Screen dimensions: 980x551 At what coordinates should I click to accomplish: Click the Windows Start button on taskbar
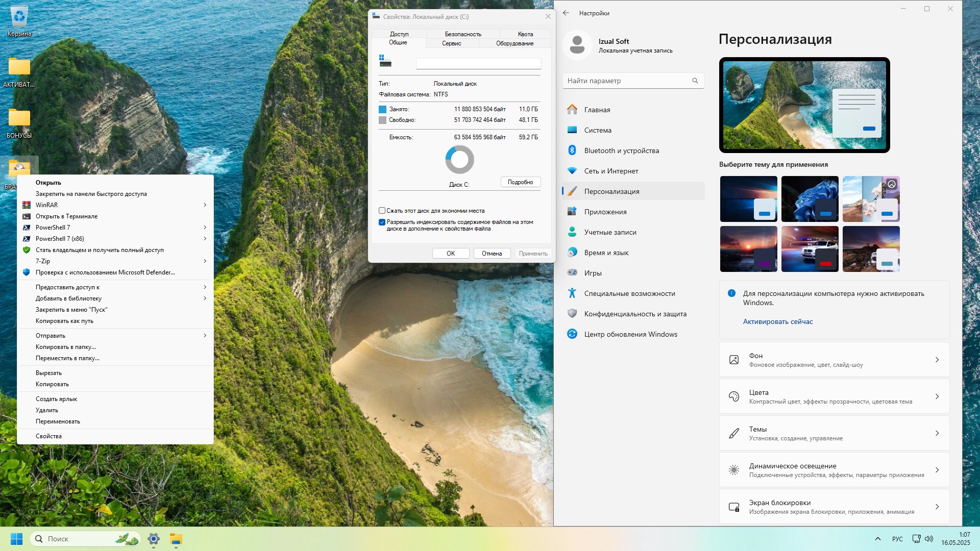pos(16,539)
